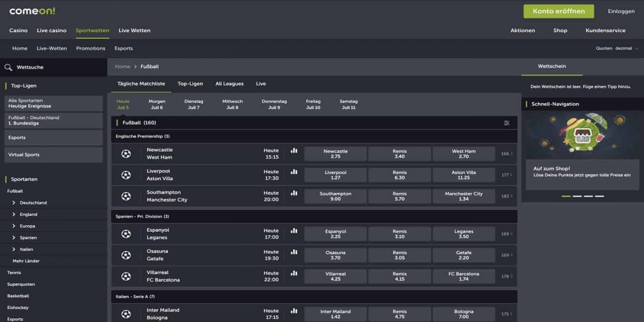The height and width of the screenshot is (322, 644).
Task: Open statistics icon for Inter Mailand vs Bologna
Action: [294, 310]
